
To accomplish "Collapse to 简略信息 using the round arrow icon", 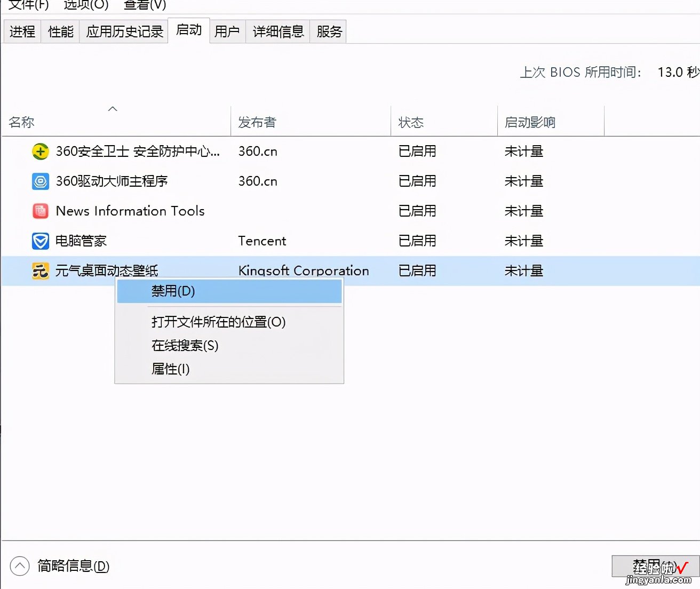I will pyautogui.click(x=20, y=566).
